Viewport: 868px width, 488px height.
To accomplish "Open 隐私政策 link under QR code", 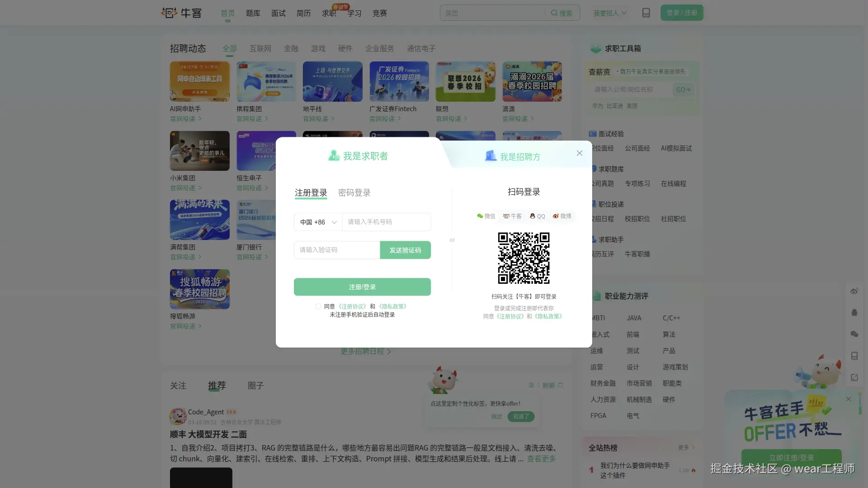I will tap(548, 317).
